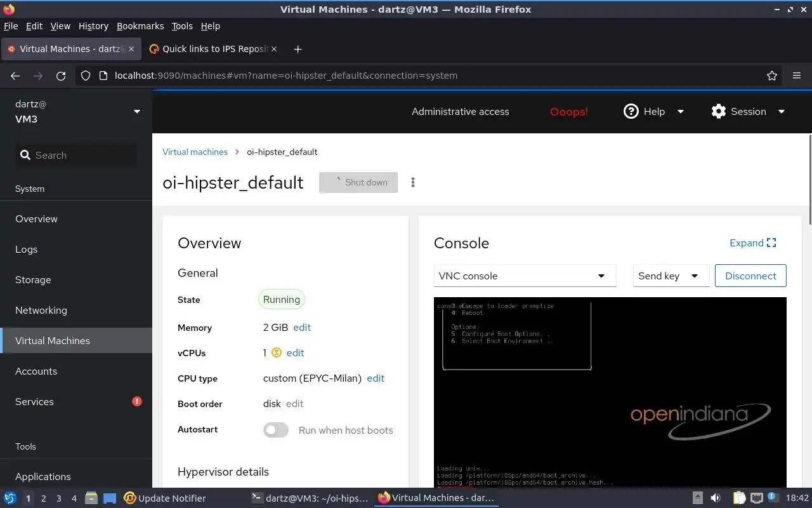Open the VNC console type dropdown
This screenshot has height=508, width=812.
[x=525, y=276]
